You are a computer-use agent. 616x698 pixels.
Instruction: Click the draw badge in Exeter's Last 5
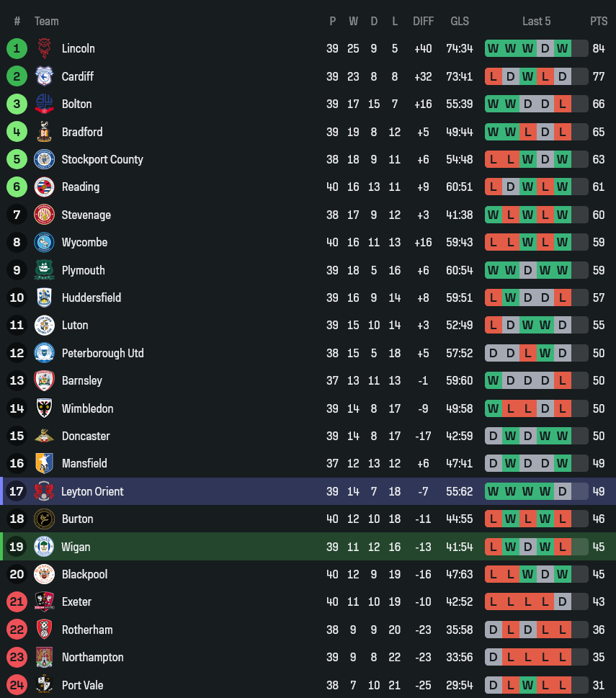tap(563, 601)
